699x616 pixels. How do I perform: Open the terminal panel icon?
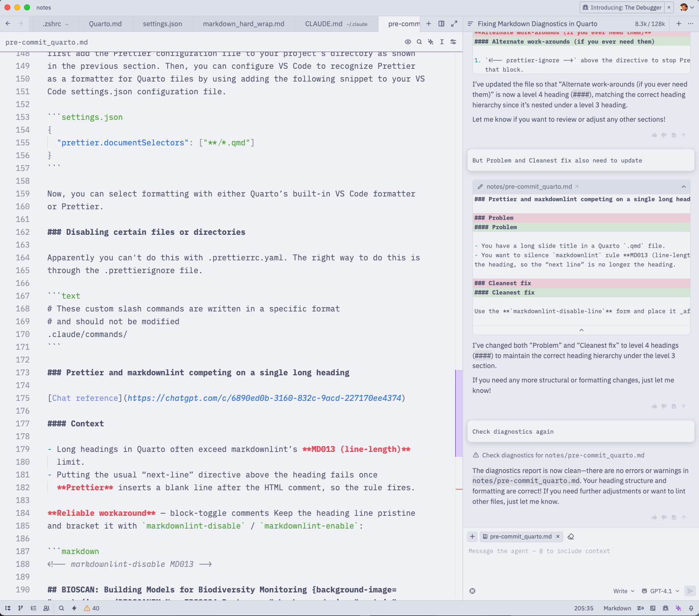653,608
